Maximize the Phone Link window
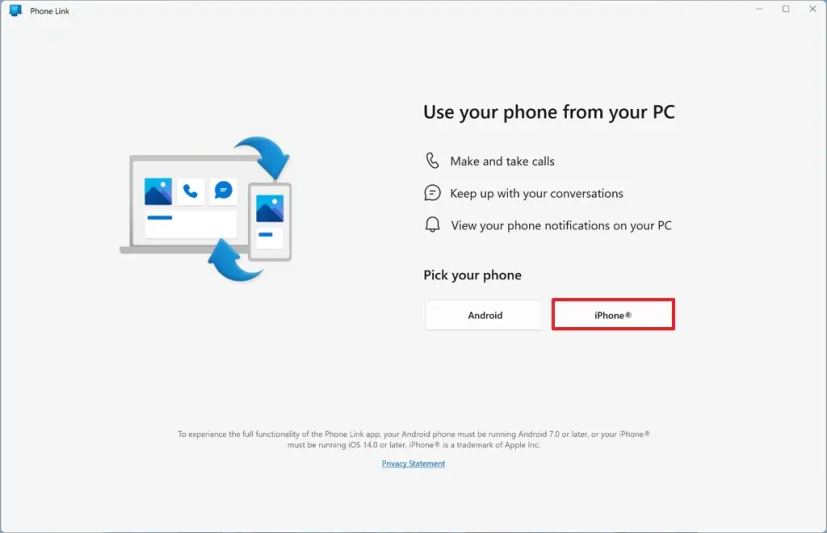This screenshot has width=827, height=533. tap(786, 9)
